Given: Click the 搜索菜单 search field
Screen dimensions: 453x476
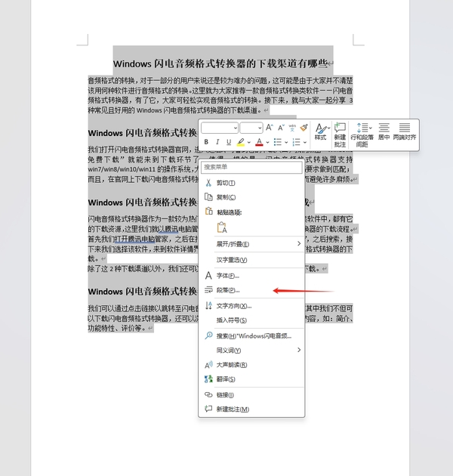Looking at the screenshot, I should 251,167.
